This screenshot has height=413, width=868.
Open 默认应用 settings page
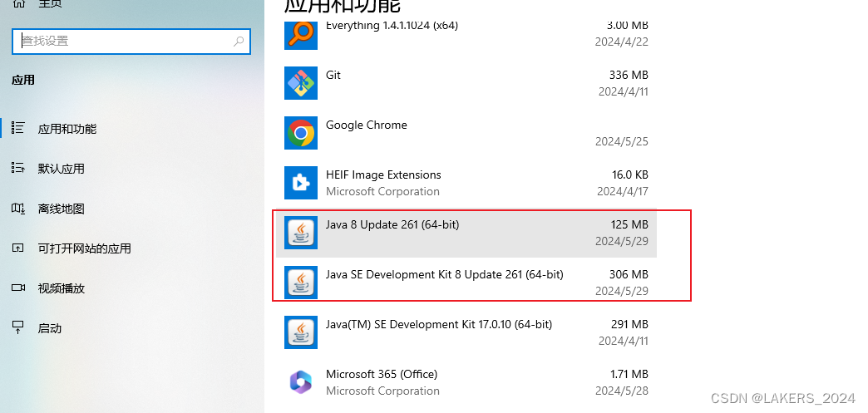[x=61, y=169]
